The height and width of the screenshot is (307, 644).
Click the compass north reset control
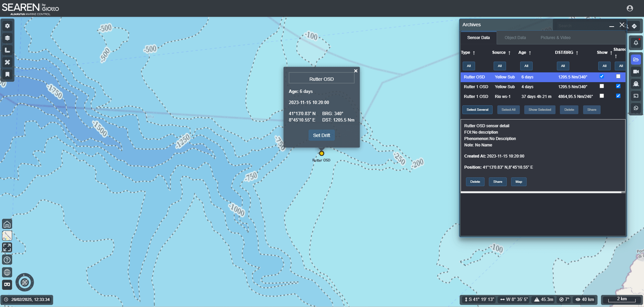(x=25, y=282)
